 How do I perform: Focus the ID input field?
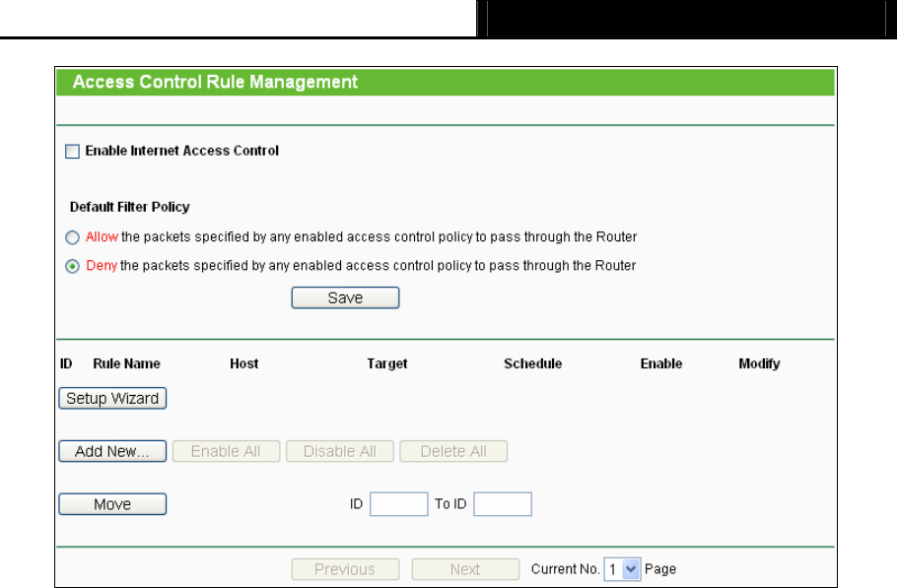399,504
